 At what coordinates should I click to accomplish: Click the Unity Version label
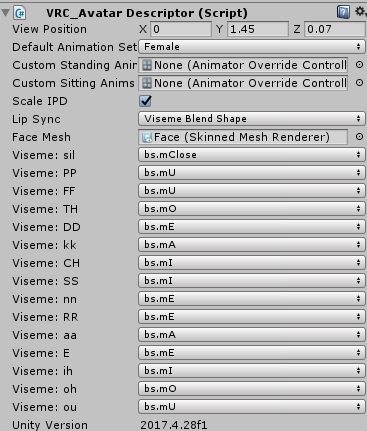(x=50, y=425)
